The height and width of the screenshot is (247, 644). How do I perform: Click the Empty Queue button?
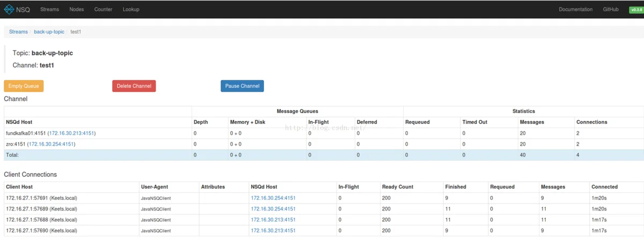pos(24,86)
